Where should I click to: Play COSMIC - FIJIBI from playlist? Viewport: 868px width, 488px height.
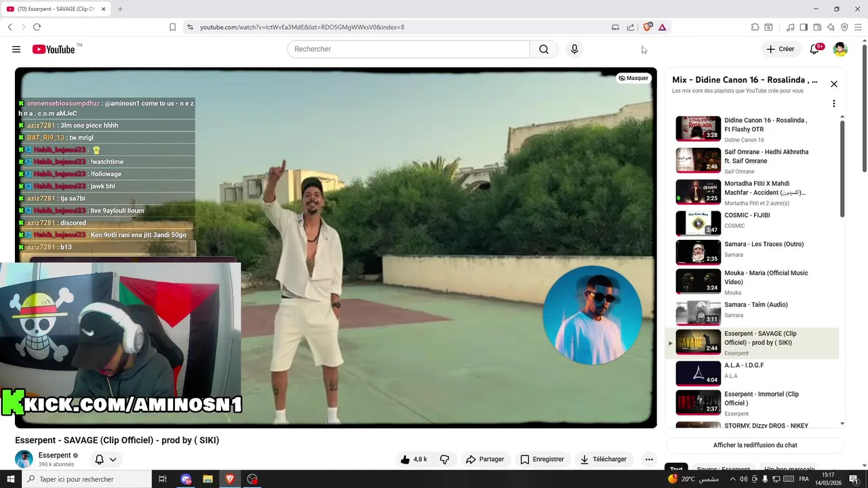tap(751, 222)
